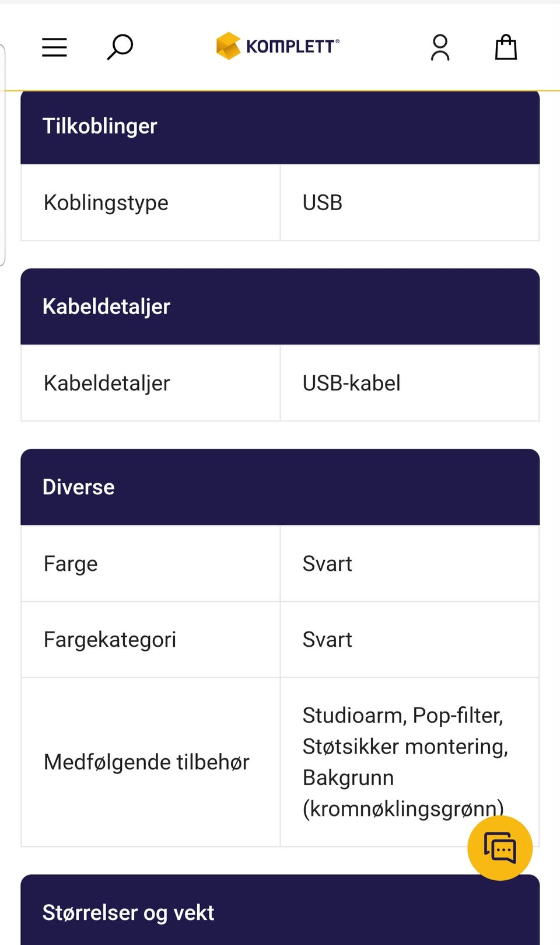Select the USB value cell

(323, 203)
